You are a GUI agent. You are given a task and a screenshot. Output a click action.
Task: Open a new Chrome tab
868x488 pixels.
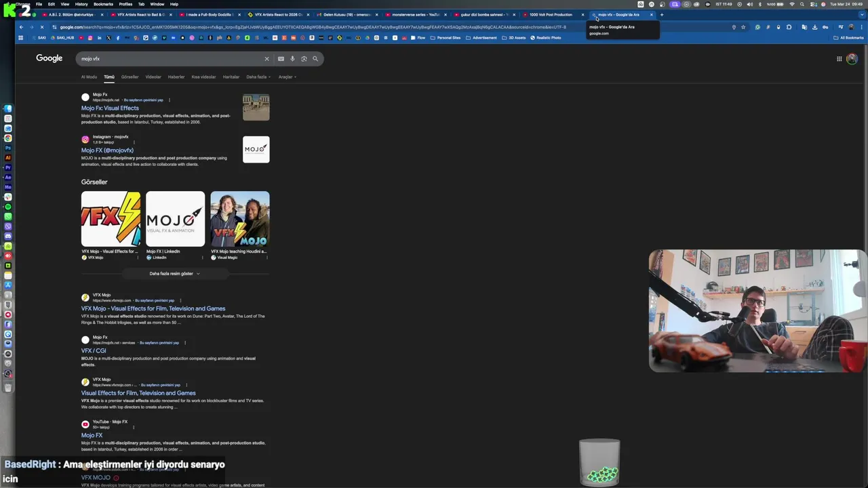pyautogui.click(x=662, y=14)
